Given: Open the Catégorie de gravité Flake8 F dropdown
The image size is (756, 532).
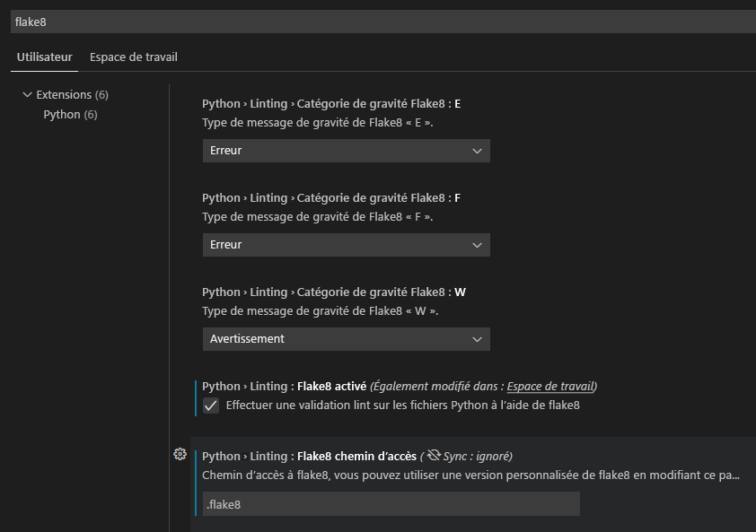Looking at the screenshot, I should click(x=346, y=244).
